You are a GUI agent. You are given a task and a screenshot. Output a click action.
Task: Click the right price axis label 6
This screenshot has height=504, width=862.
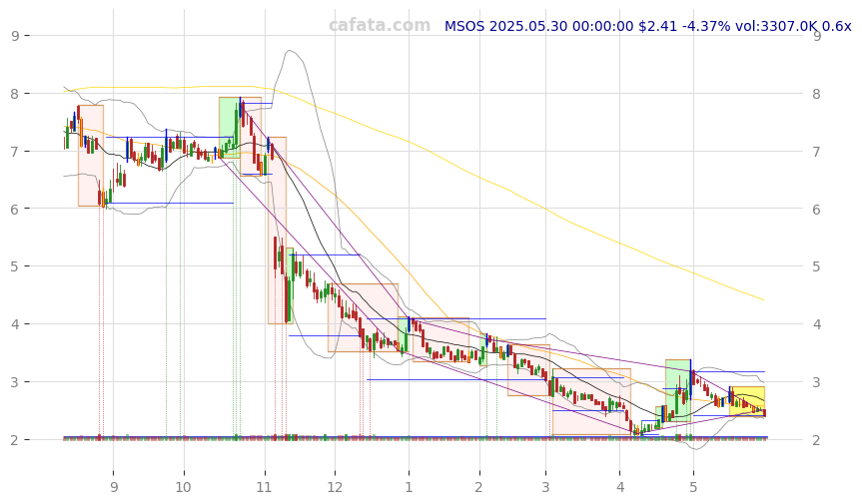(817, 210)
